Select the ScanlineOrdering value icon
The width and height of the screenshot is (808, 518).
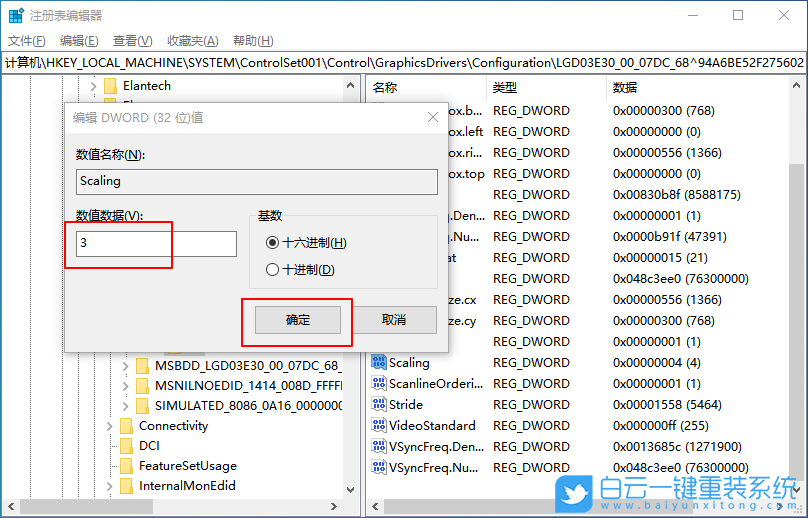pyautogui.click(x=379, y=383)
